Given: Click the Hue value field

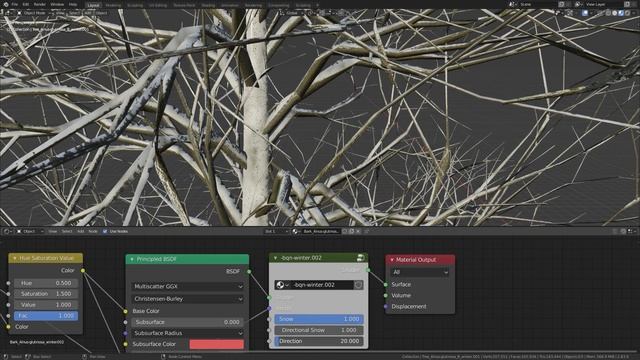Looking at the screenshot, I should coord(46,283).
